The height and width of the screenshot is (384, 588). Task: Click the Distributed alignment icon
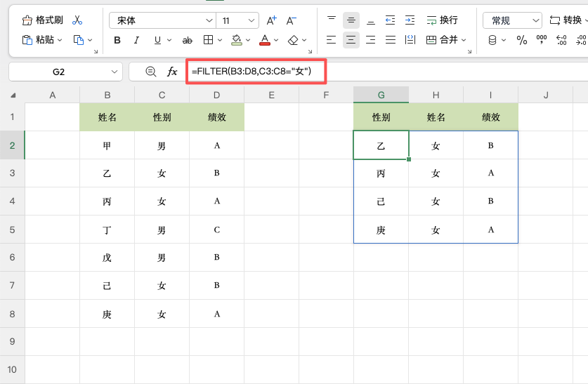point(410,40)
